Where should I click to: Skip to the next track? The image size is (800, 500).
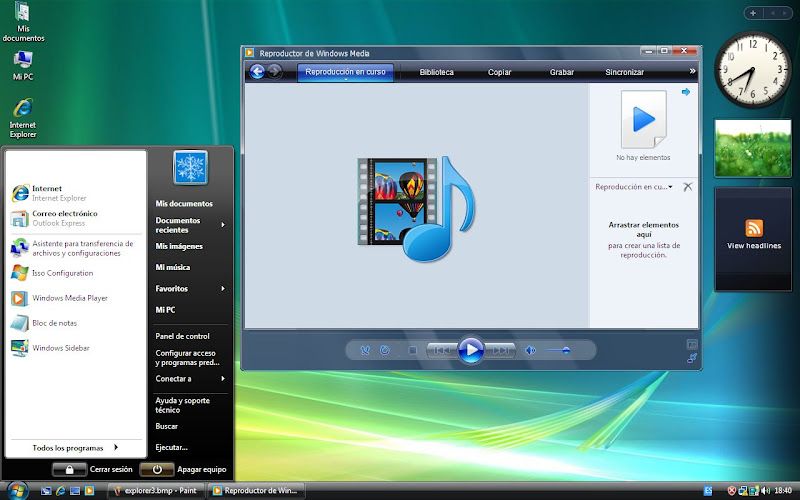click(501, 350)
